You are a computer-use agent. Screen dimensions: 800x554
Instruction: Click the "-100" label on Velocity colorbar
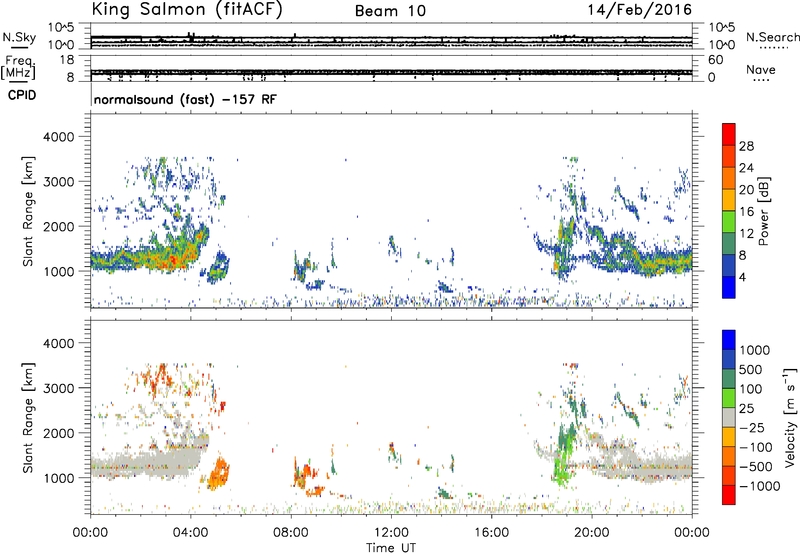pos(757,447)
